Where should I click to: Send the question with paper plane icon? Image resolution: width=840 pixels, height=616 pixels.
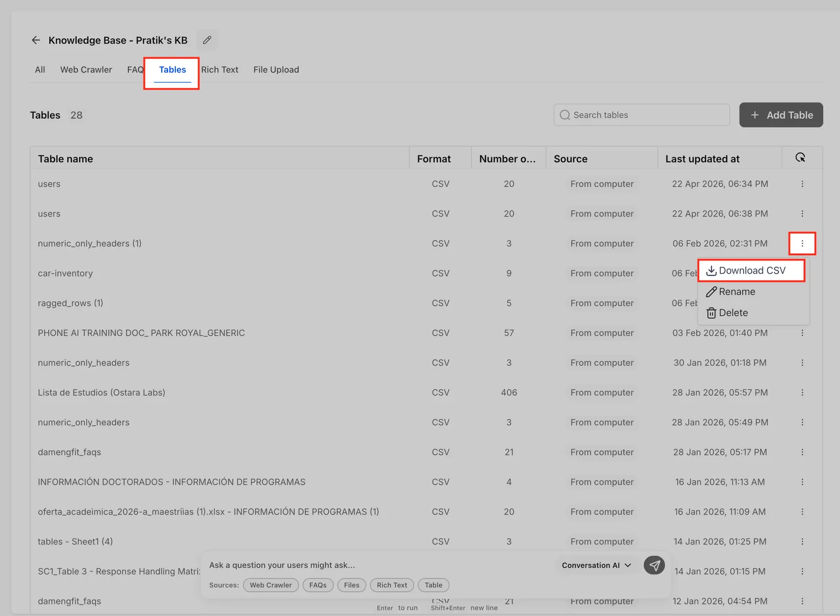[x=654, y=565]
